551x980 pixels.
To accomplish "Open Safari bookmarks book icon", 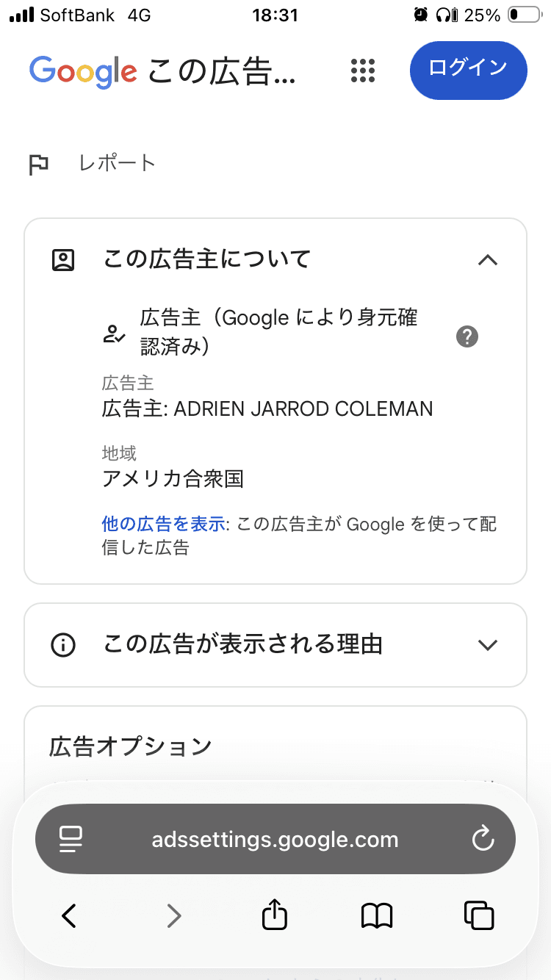I will pos(377,916).
